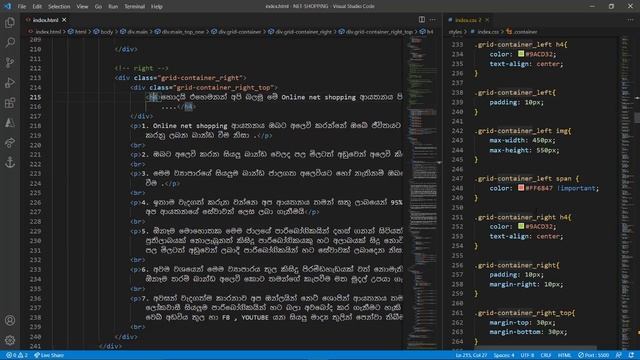Open the File menu

pos(22,7)
